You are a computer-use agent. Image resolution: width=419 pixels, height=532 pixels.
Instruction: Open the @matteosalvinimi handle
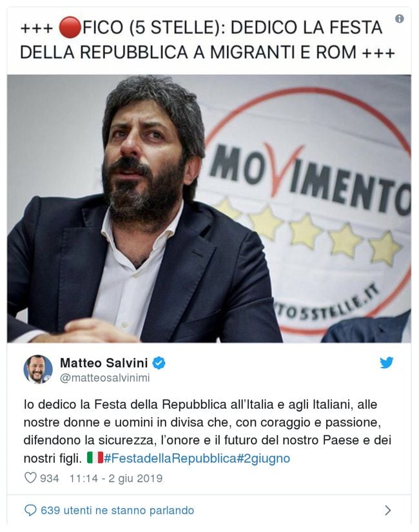[105, 378]
